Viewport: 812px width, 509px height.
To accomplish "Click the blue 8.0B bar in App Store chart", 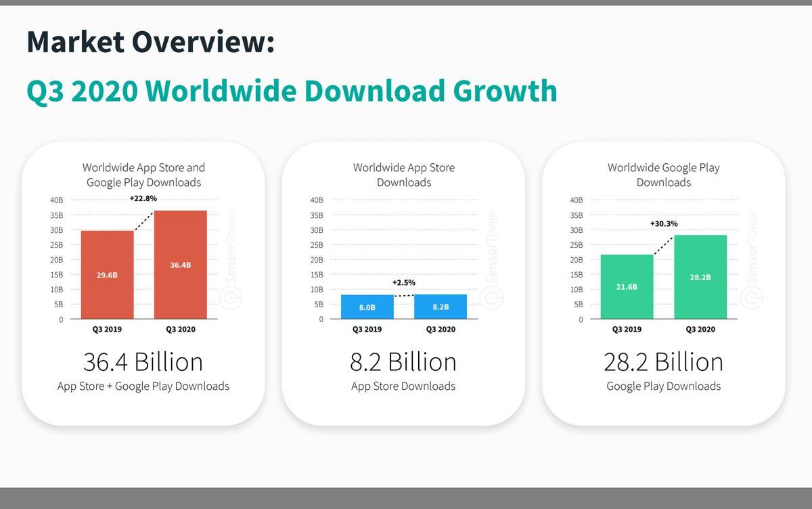I will coord(367,307).
